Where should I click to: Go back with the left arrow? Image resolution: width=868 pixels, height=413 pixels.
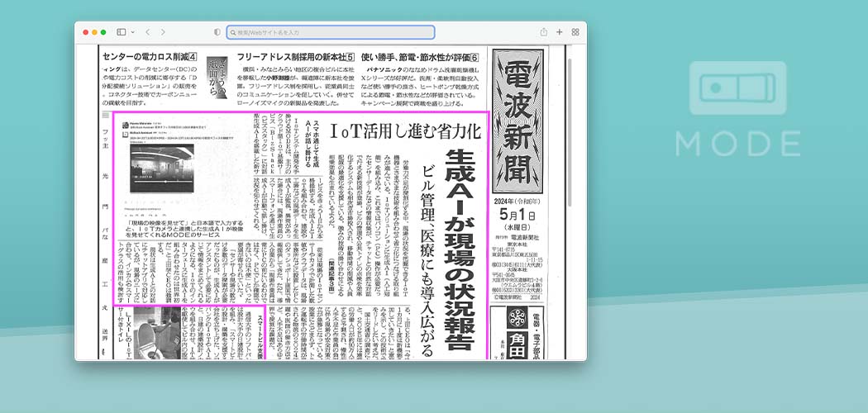(147, 32)
